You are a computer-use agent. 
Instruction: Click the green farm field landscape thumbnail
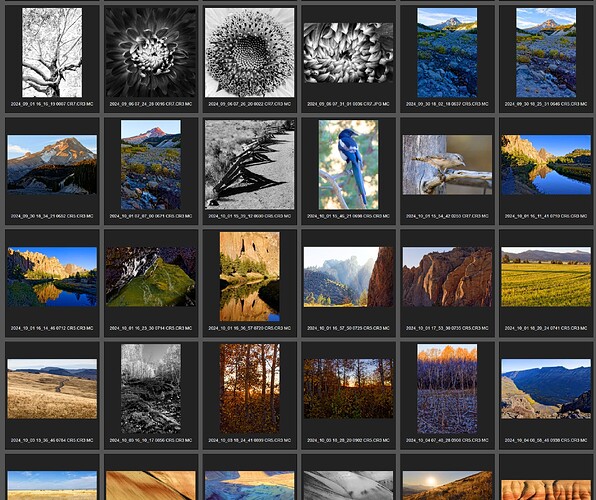click(546, 277)
